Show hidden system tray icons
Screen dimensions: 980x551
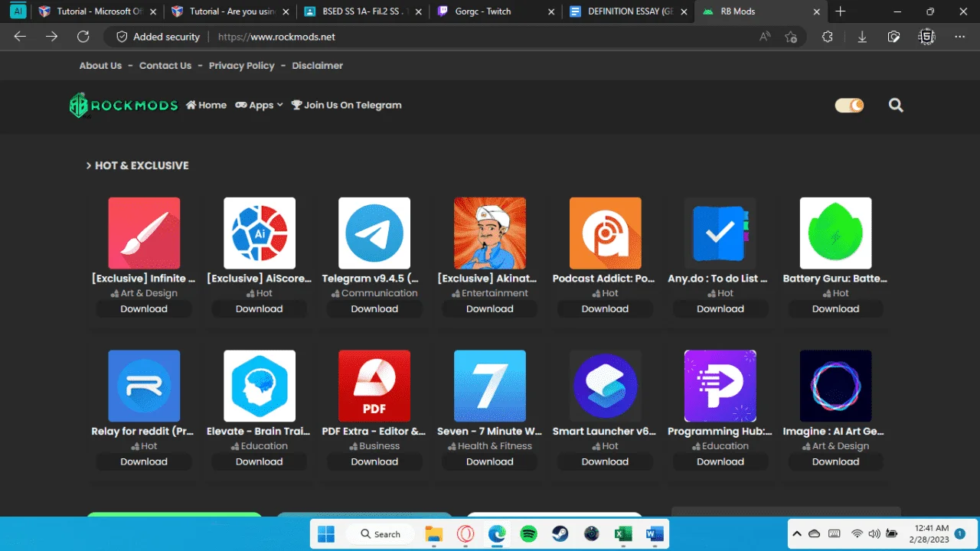[797, 534]
